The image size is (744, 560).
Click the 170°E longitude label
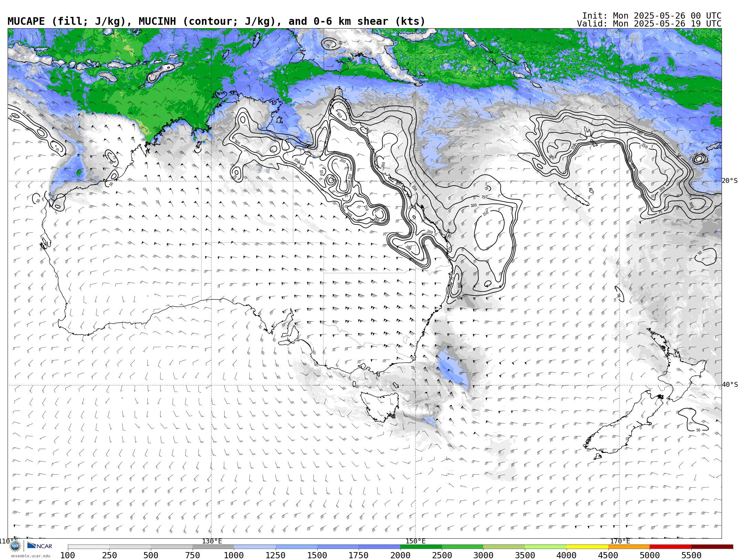pyautogui.click(x=620, y=541)
